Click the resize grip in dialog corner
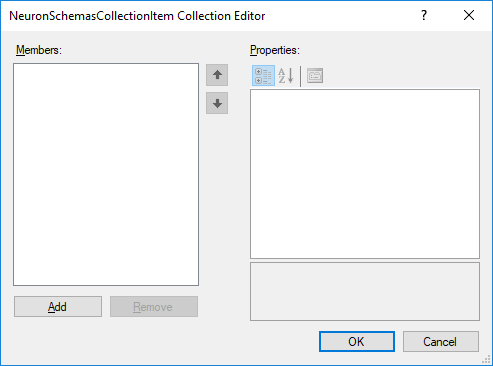The height and width of the screenshot is (366, 493). pyautogui.click(x=487, y=360)
